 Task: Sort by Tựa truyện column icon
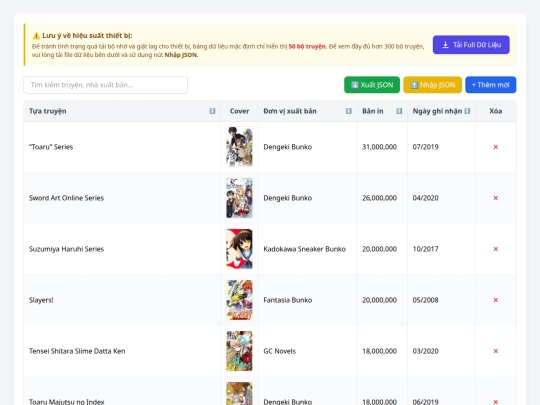click(212, 111)
